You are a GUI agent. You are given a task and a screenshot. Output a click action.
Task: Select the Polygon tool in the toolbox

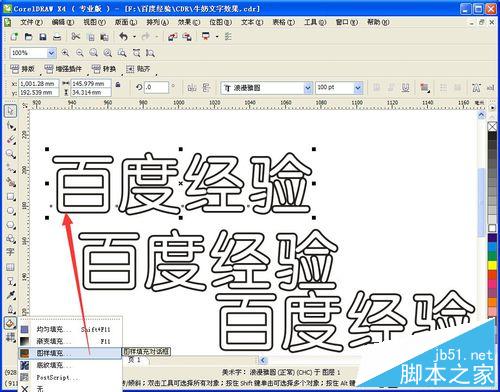(x=11, y=225)
